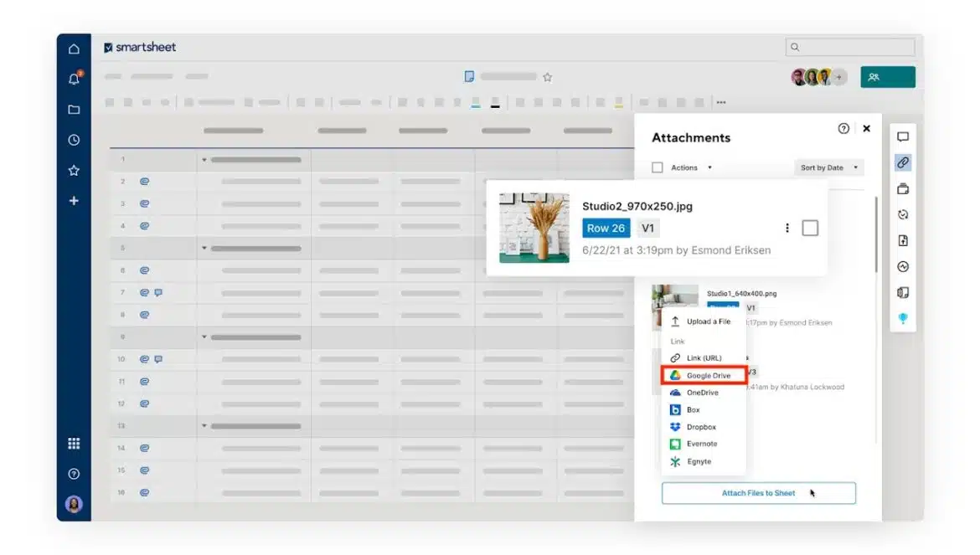The image size is (980, 555).
Task: Click the attachments paperclip panel icon
Action: [903, 162]
